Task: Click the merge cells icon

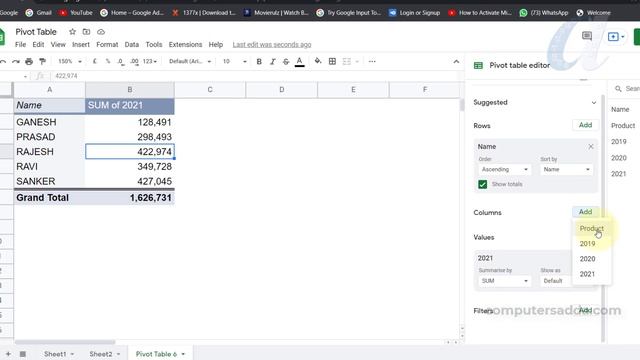Action: [x=347, y=61]
